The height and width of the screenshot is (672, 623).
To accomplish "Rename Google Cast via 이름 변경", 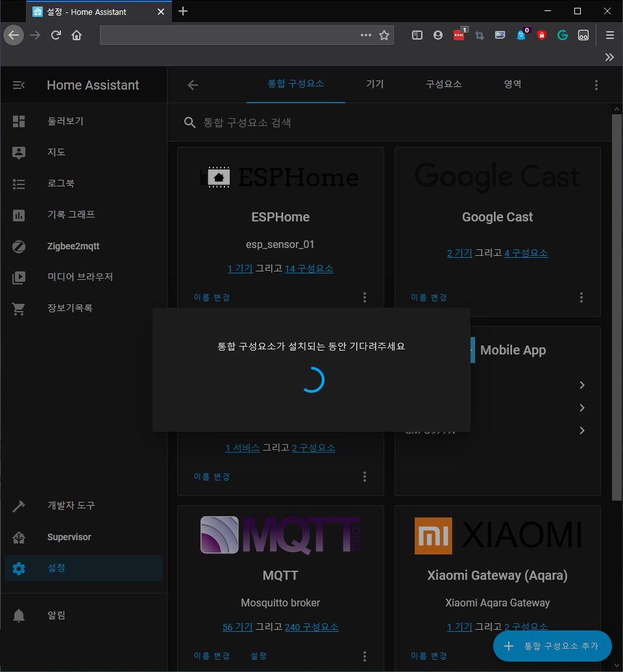I will click(428, 297).
